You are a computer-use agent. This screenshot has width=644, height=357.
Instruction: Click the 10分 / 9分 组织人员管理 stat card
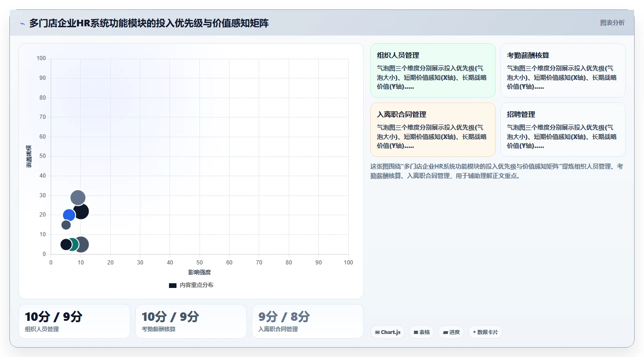(74, 321)
